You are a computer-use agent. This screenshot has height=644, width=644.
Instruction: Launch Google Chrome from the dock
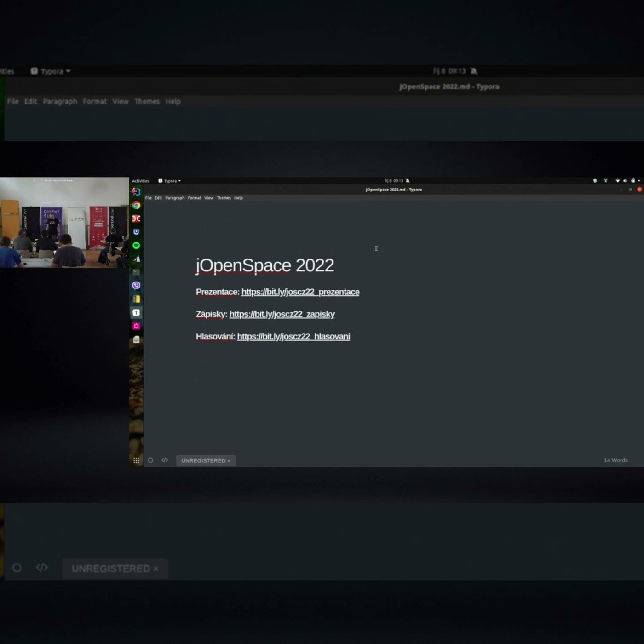[x=136, y=205]
